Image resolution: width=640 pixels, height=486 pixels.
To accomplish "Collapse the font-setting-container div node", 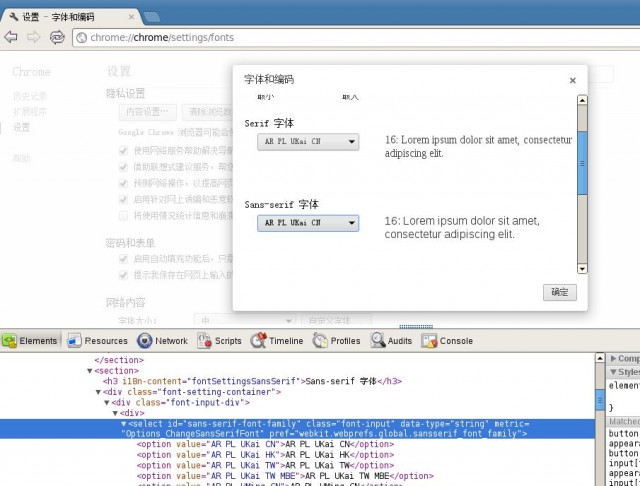I will click(98, 392).
